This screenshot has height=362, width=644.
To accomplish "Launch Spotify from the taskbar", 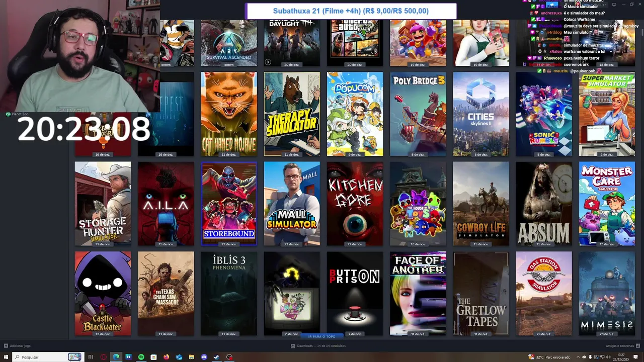I will (141, 357).
